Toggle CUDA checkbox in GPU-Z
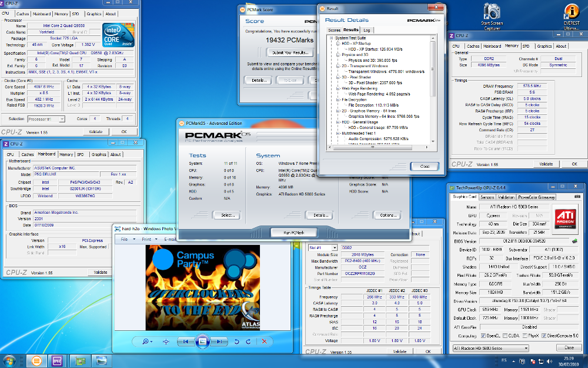This screenshot has height=368, width=588. click(x=505, y=336)
